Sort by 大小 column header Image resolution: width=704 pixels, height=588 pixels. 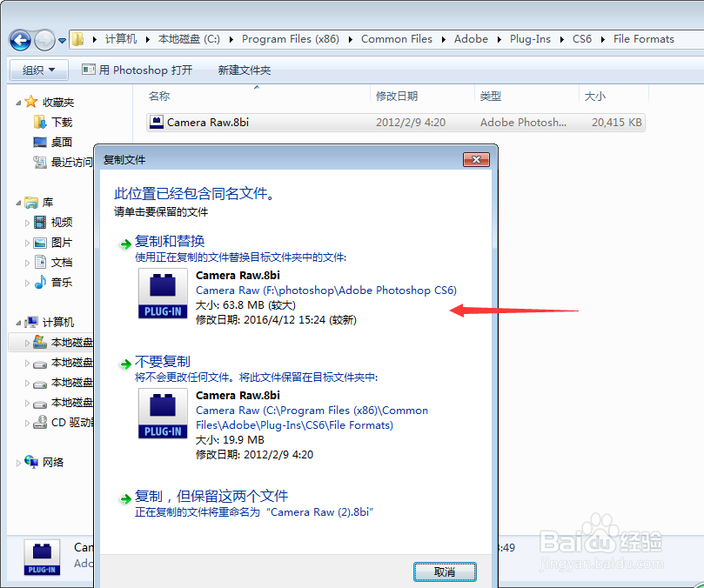tap(595, 96)
